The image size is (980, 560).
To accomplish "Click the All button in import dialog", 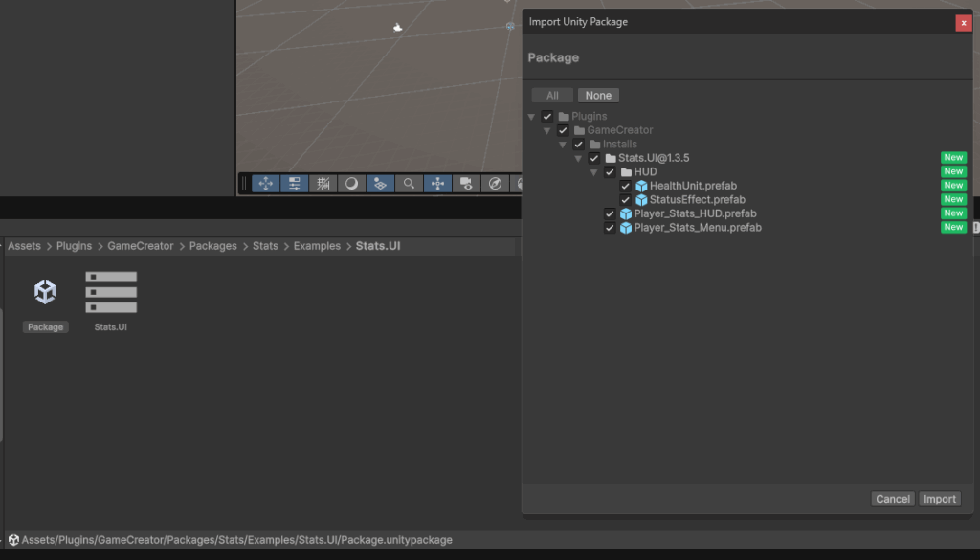I will click(x=552, y=96).
